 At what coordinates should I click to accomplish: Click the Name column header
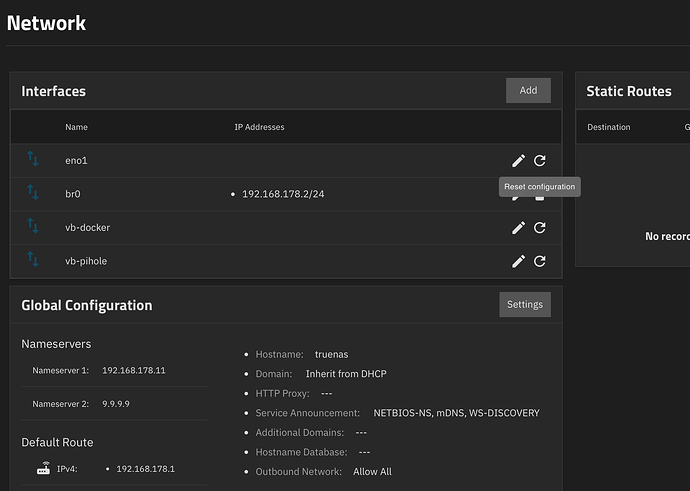[x=77, y=127]
